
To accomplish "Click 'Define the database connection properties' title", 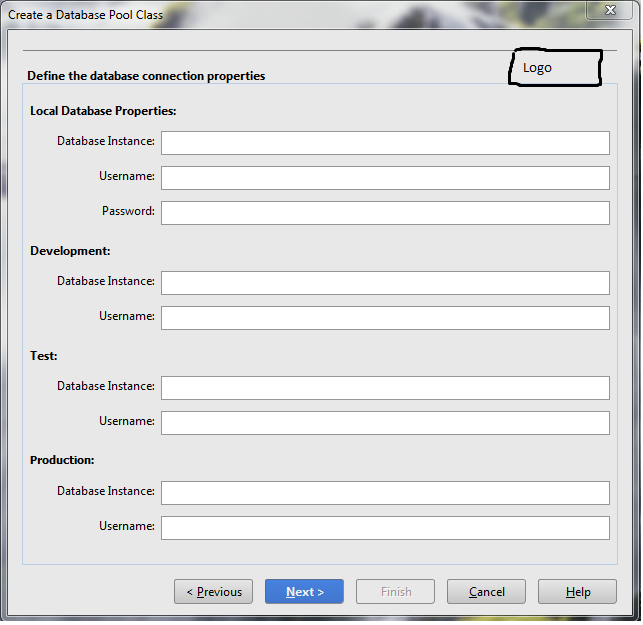I will click(x=146, y=76).
